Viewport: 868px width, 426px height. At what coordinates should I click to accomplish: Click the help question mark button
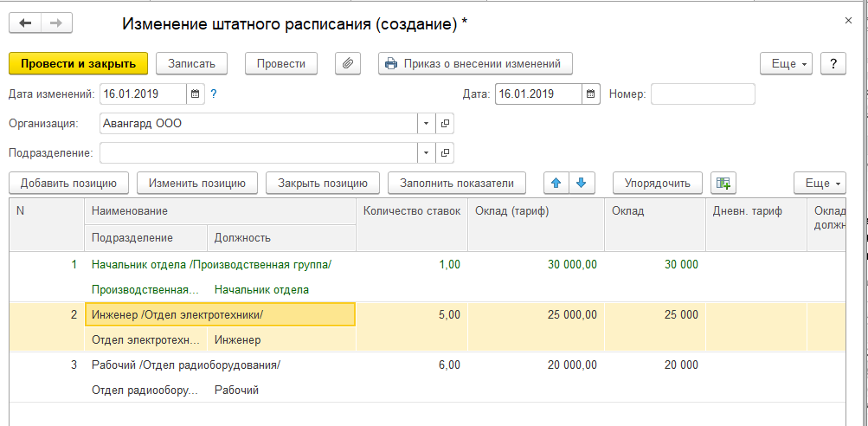(833, 63)
